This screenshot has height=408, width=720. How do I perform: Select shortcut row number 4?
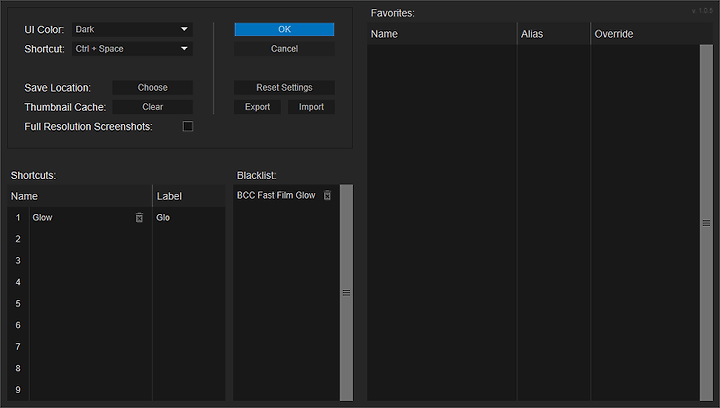[18, 282]
